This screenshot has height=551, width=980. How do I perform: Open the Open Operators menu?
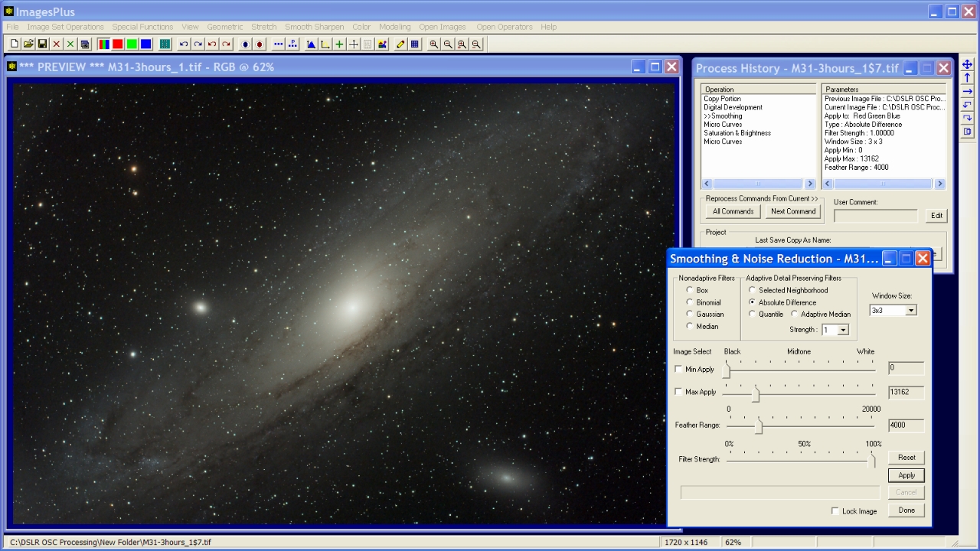coord(504,27)
